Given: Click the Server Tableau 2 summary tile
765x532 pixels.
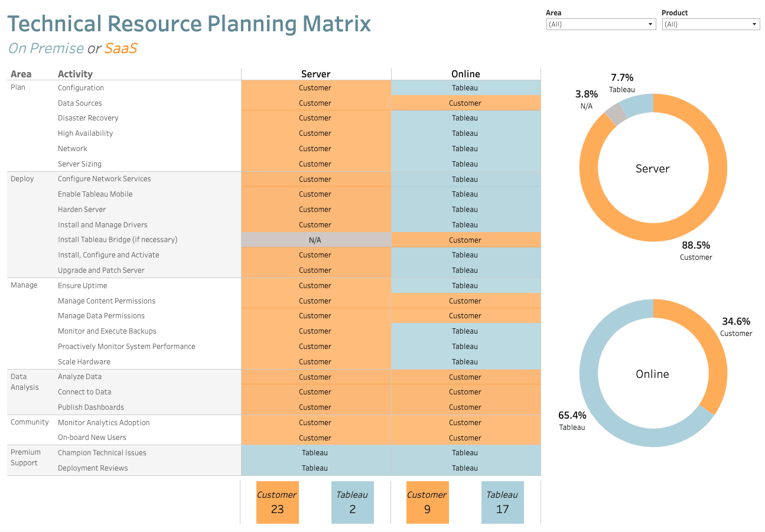Looking at the screenshot, I should click(x=353, y=502).
